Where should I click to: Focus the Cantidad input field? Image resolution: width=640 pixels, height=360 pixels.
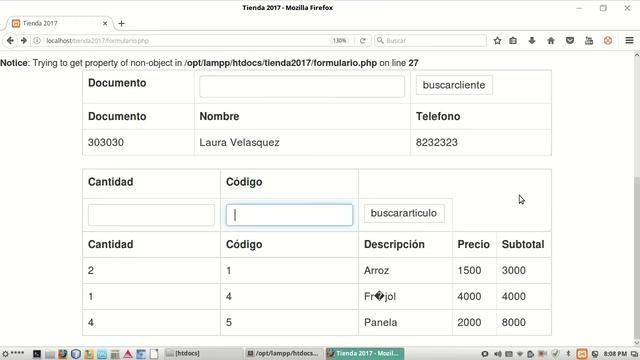pos(151,215)
